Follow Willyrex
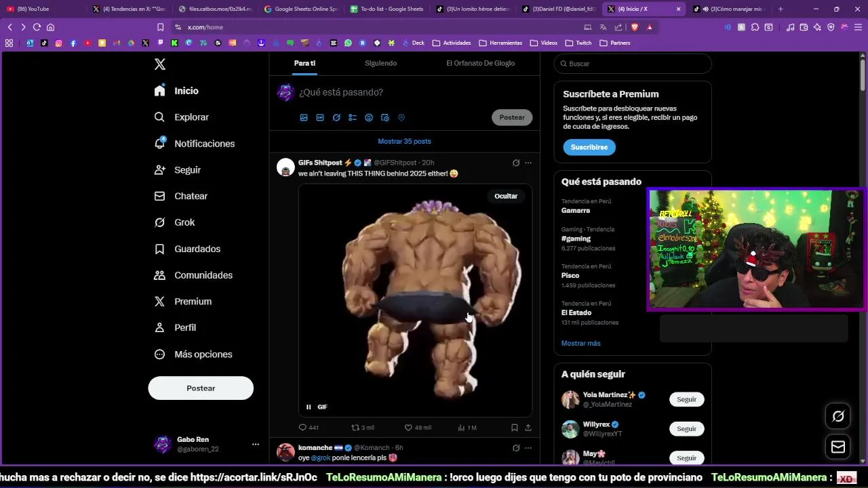 click(x=686, y=429)
